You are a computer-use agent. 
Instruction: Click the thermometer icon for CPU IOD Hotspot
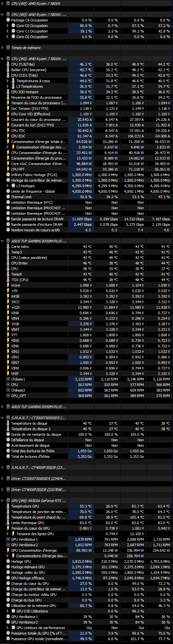8,92
